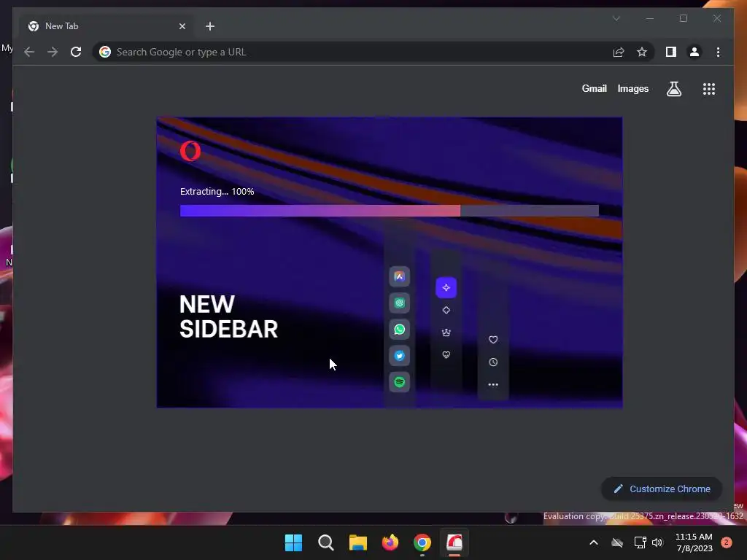Image resolution: width=747 pixels, height=560 pixels.
Task: Click the volume speaker tray icon
Action: point(657,542)
